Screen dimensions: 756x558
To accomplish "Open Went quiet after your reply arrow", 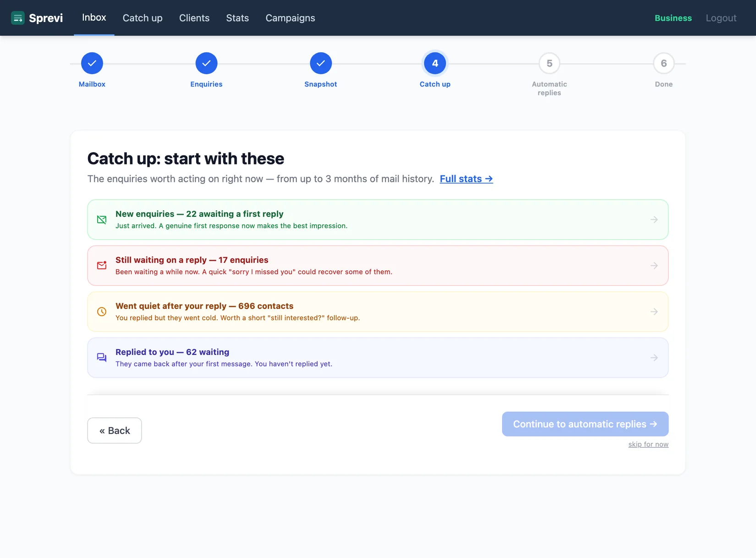I will [654, 312].
